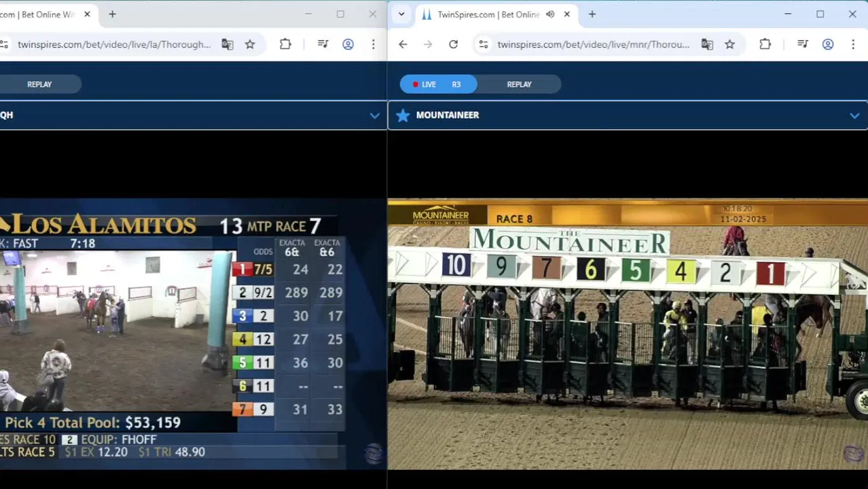Open a new tab in right window

coord(592,14)
